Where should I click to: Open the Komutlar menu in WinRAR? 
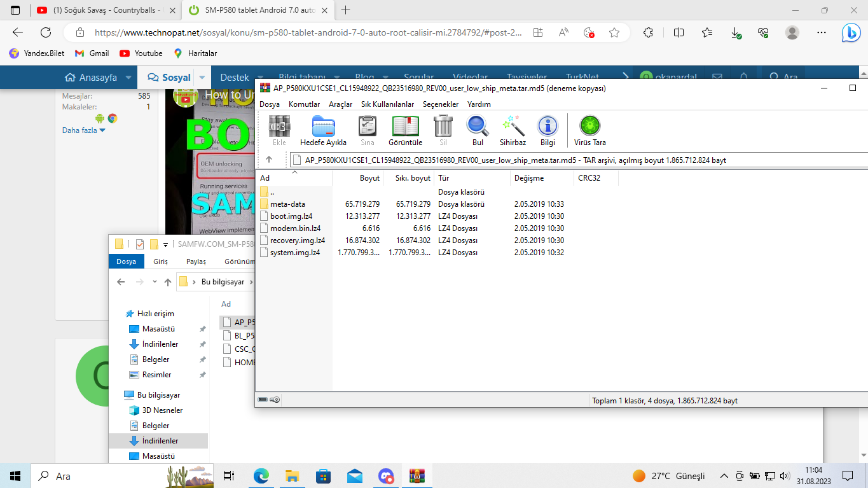[304, 104]
